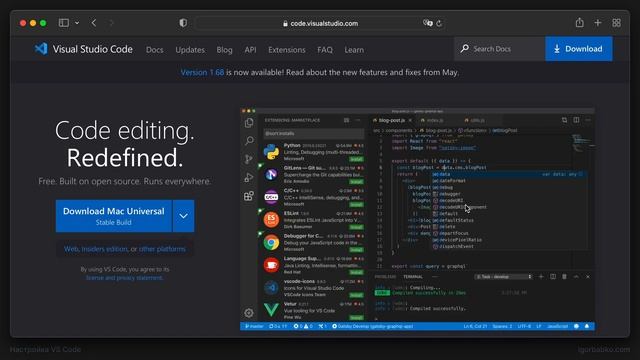Open the Version 1.68 link
The width and height of the screenshot is (640, 360).
[x=202, y=72]
